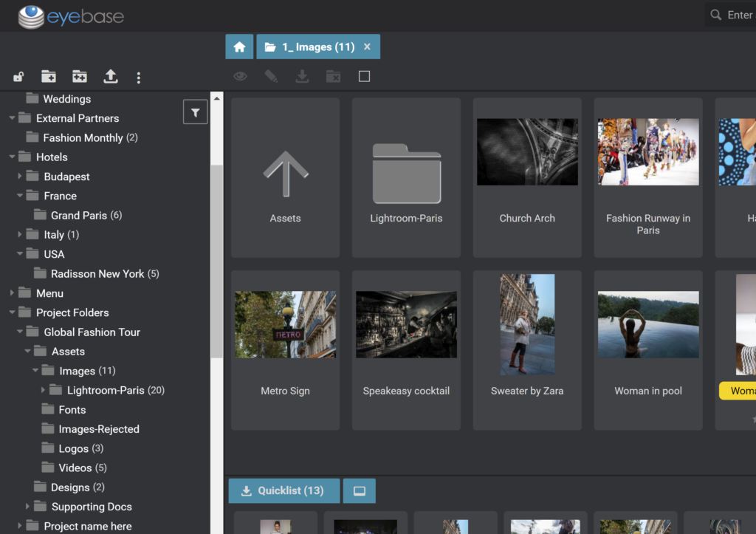Screen dimensions: 756x534
Task: Toggle the Quicklist display panel icon
Action: [359, 490]
